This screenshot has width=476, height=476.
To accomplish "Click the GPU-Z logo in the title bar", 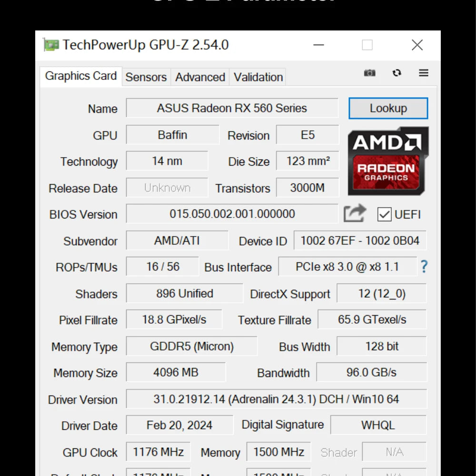I will tap(50, 45).
